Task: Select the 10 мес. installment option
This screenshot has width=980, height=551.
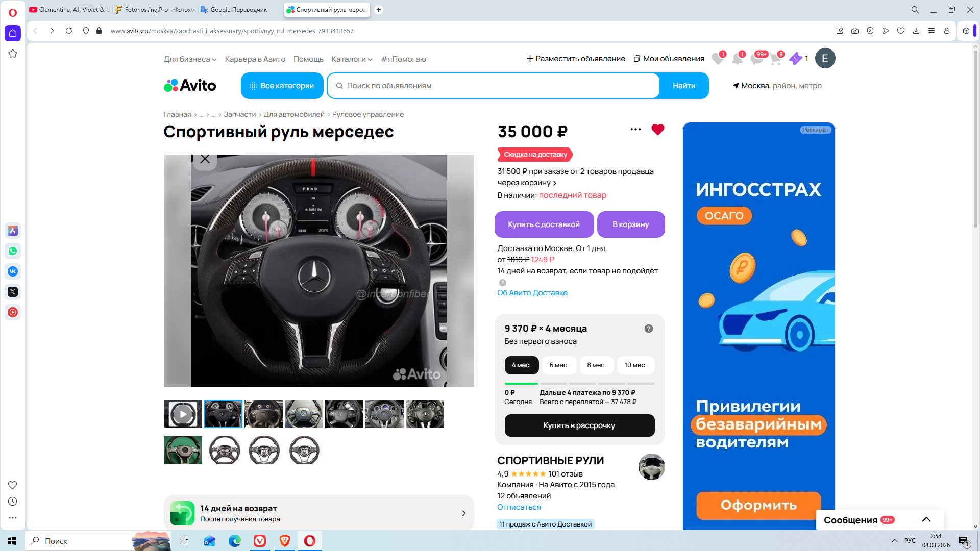Action: [x=635, y=365]
